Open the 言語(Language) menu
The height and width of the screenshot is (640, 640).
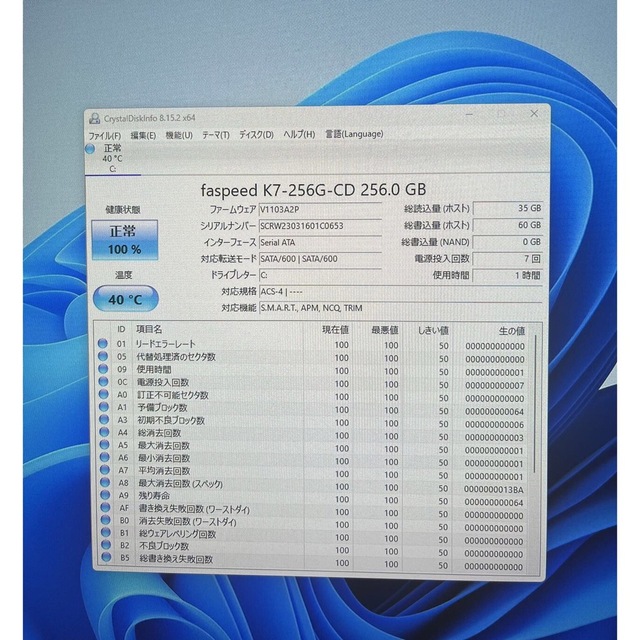[x=354, y=133]
